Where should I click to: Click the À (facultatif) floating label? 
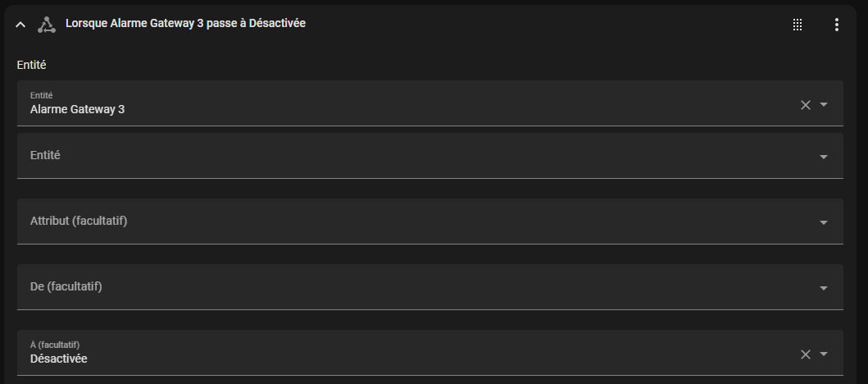point(55,345)
